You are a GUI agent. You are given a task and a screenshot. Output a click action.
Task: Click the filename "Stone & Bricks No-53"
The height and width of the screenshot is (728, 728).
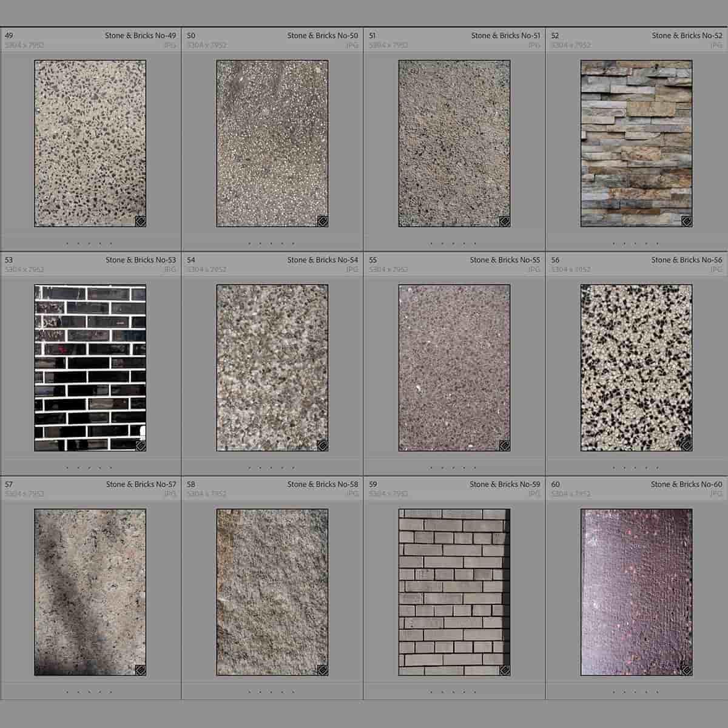tap(141, 260)
